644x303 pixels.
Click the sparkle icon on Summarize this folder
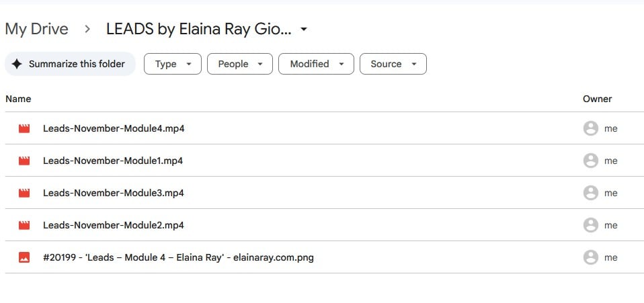pos(17,64)
